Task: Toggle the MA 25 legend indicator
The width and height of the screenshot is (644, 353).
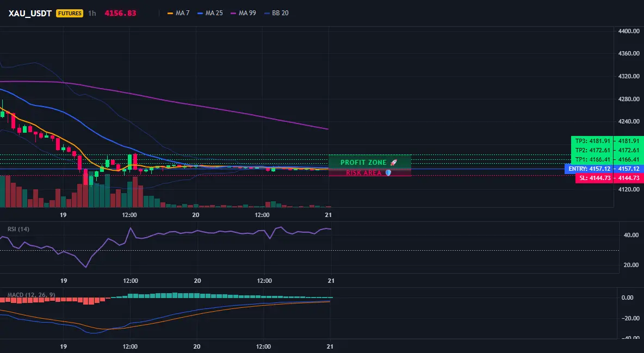Action: click(210, 13)
